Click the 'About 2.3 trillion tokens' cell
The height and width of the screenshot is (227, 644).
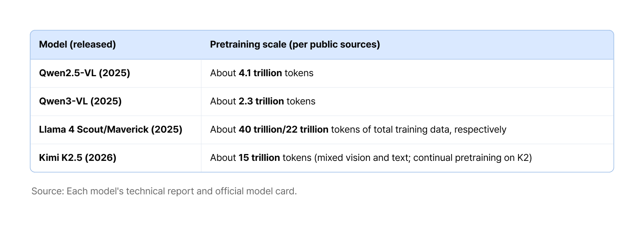(x=407, y=102)
